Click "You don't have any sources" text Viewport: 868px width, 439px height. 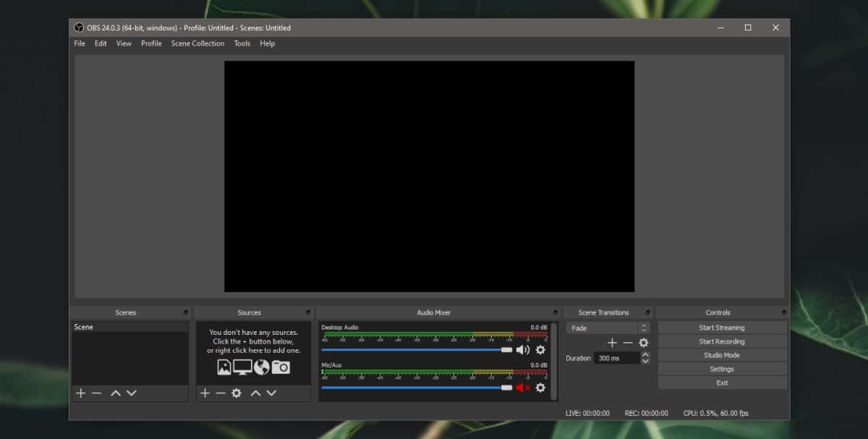(x=253, y=333)
